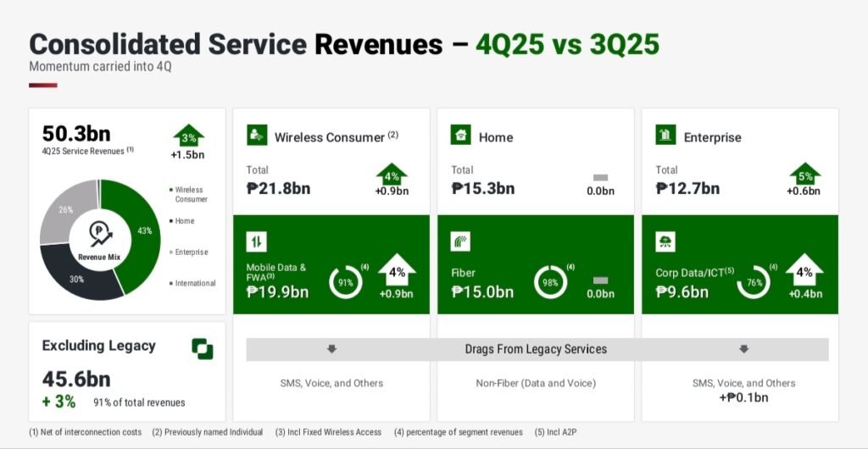The image size is (868, 449).
Task: Click the green 3% up arrow near 50.3bn
Action: click(188, 136)
